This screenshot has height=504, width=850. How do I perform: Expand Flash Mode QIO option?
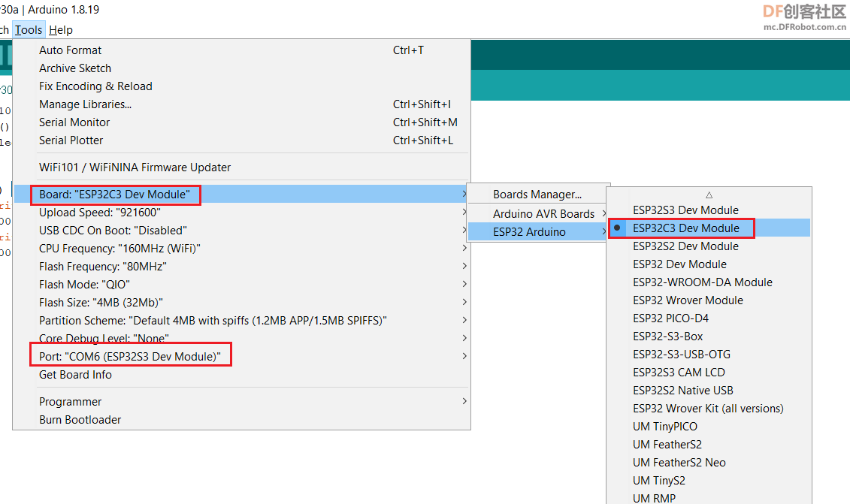tap(242, 285)
